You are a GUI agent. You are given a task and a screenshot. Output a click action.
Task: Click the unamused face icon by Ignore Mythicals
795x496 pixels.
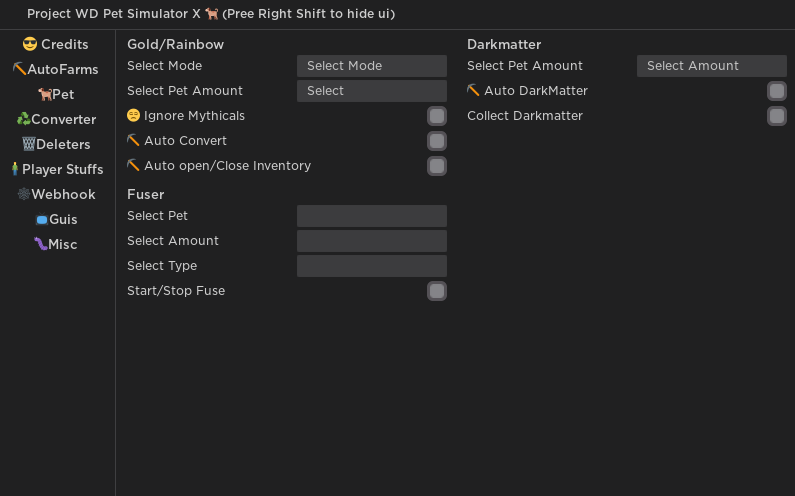pos(133,116)
